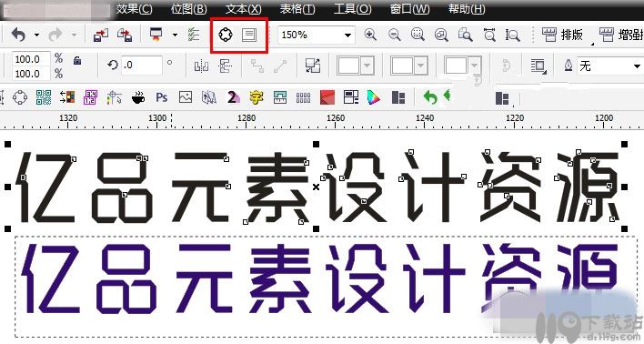
Task: Click the green undo arrow icon
Action: [x=430, y=97]
